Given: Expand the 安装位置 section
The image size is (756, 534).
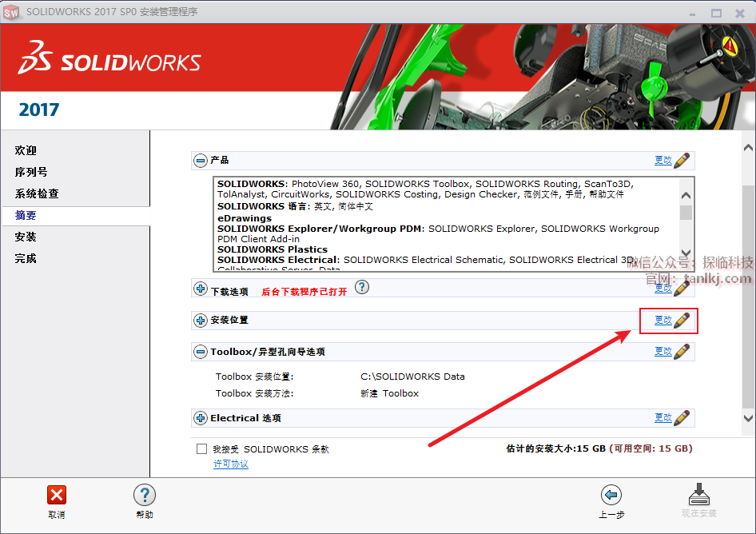Looking at the screenshot, I should pyautogui.click(x=201, y=321).
